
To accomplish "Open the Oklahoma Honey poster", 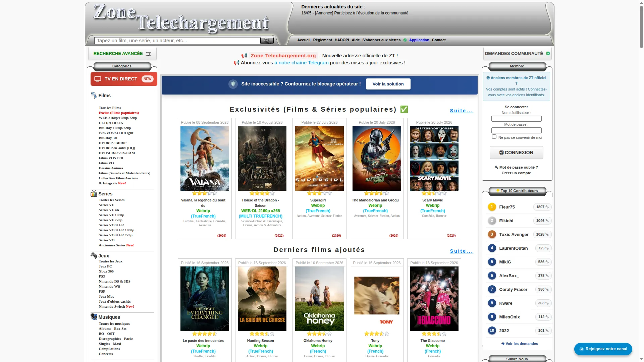I will pyautogui.click(x=319, y=299).
